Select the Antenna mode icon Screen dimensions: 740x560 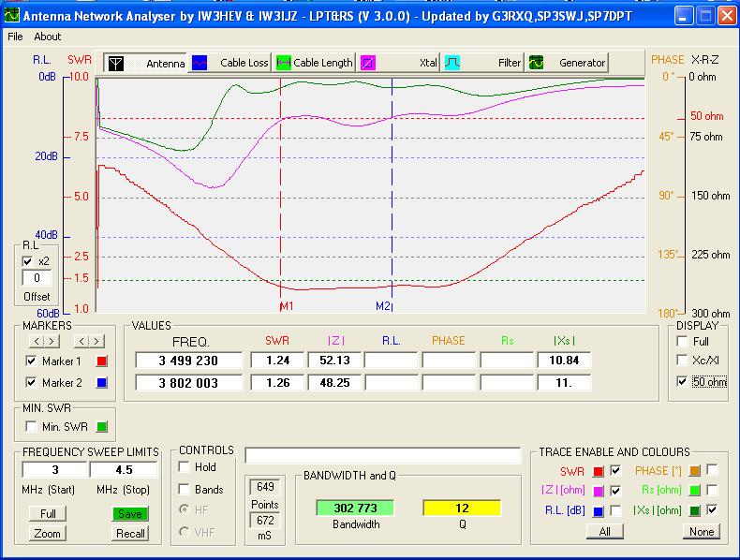click(x=116, y=63)
